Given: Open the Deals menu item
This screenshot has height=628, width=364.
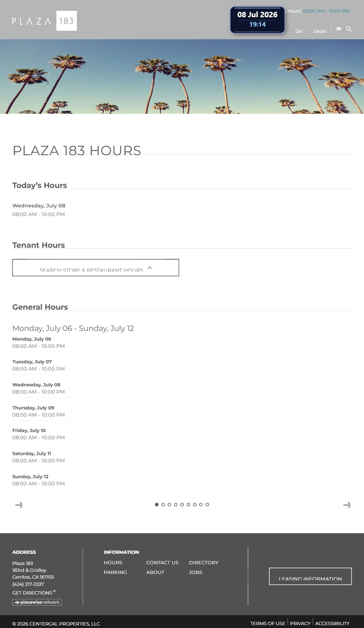Looking at the screenshot, I should [320, 31].
